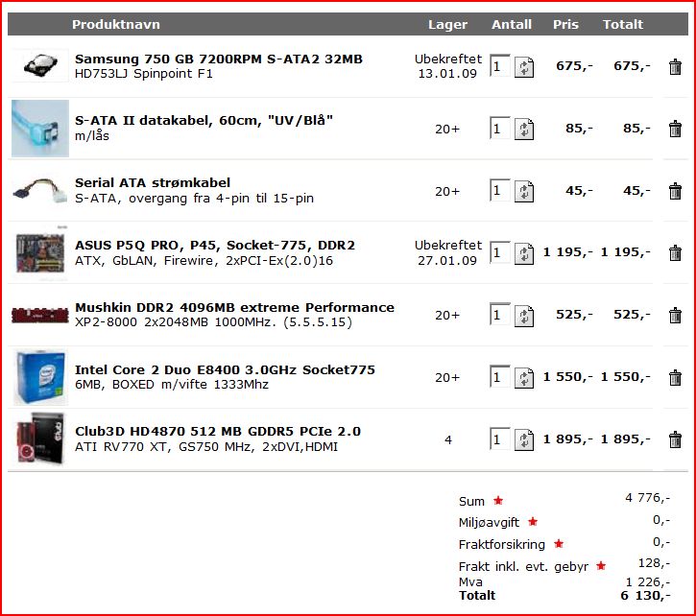Image resolution: width=696 pixels, height=616 pixels.
Task: Open Samsung 750 GB 7200RPM product link
Action: (219, 59)
